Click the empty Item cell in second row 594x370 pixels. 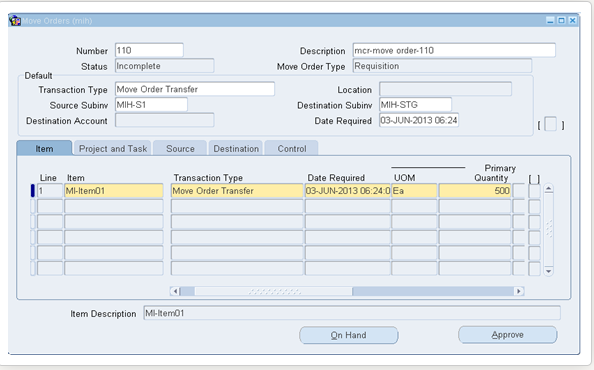114,206
